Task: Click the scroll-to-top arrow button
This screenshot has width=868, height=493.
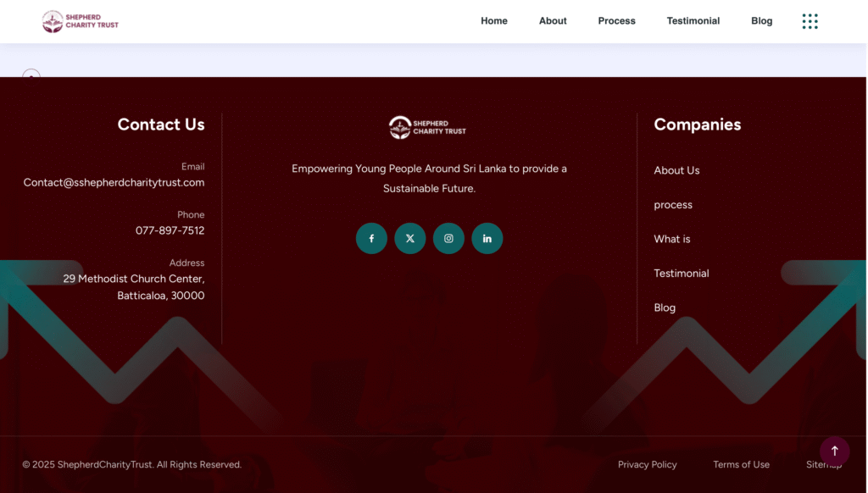Action: pyautogui.click(x=834, y=451)
